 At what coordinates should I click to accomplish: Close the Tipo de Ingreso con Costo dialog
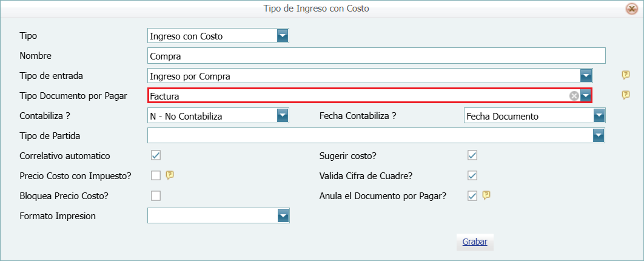[631, 8]
